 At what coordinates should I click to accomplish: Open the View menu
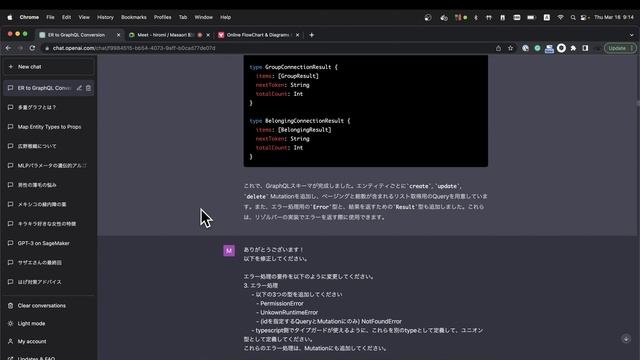pyautogui.click(x=84, y=17)
